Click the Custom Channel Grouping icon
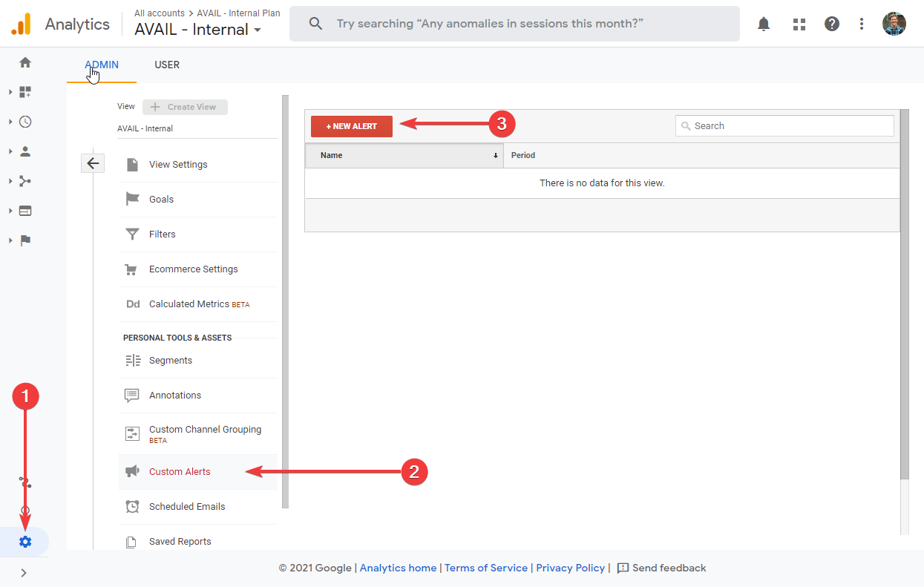Screen dimensions: 924x587 [132, 433]
